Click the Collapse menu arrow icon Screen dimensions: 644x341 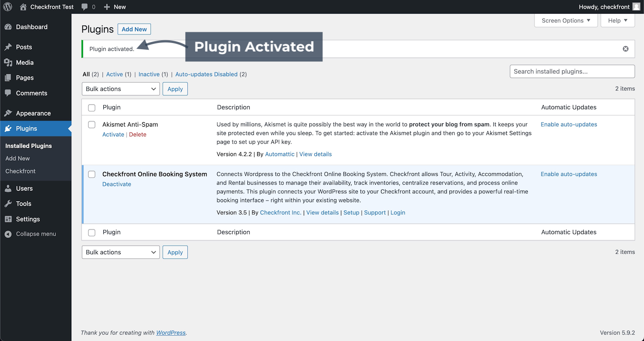(x=8, y=234)
